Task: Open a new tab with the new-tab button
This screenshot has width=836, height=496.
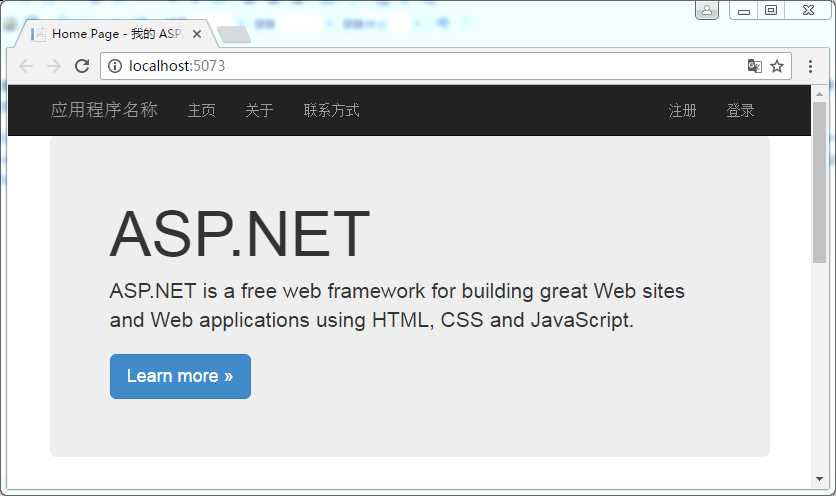Action: click(234, 34)
